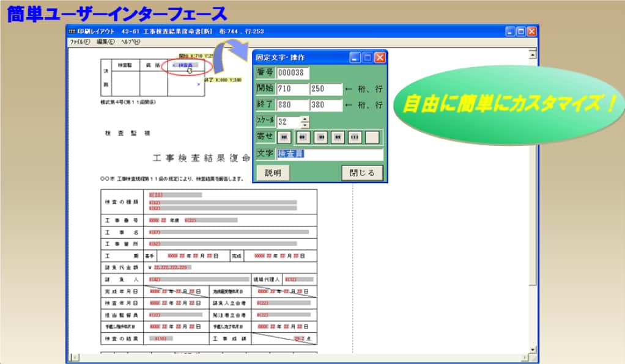Select the fifth alignment icon in the 寄せ row

tap(355, 136)
